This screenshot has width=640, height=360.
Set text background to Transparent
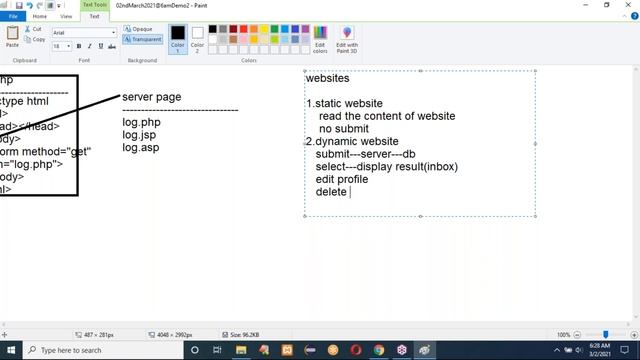(142, 39)
